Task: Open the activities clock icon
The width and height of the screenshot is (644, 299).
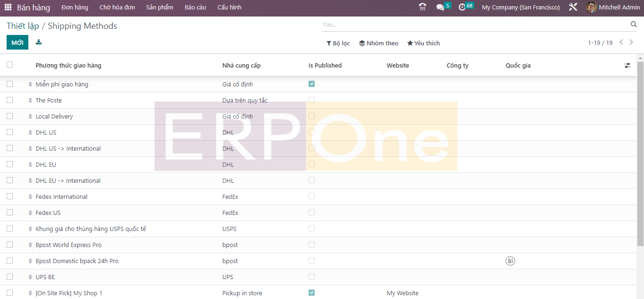Action: 462,7
